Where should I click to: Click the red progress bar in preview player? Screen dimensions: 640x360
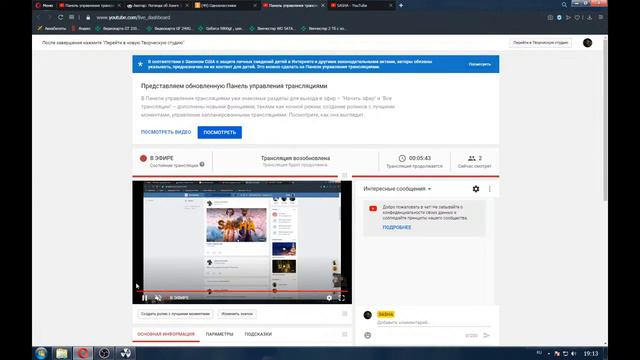[242, 291]
